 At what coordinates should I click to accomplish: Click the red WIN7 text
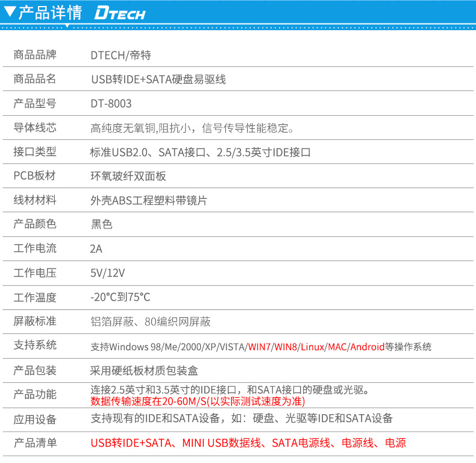click(259, 347)
